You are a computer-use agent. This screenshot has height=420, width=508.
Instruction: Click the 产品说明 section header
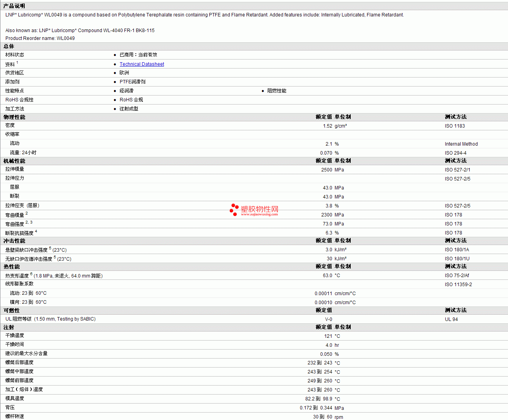[x=14, y=6]
